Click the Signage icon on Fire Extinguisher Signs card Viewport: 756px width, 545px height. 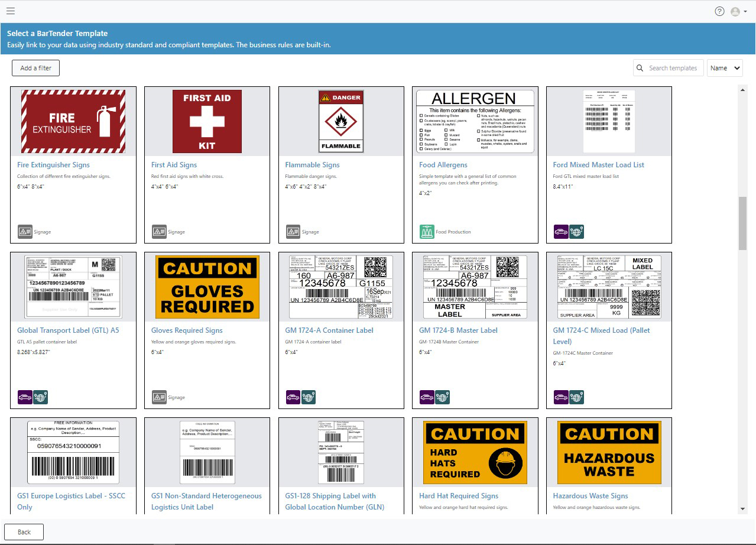[x=25, y=232]
